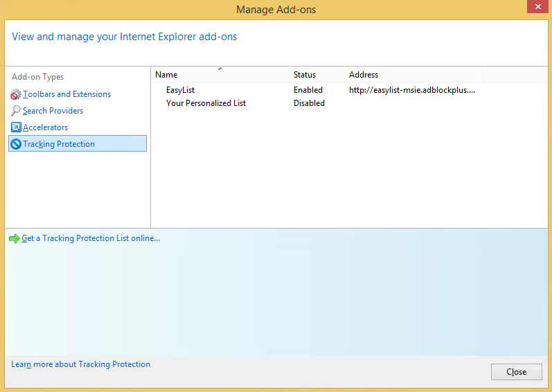The width and height of the screenshot is (552, 392).
Task: Select the EasyList entry
Action: (x=180, y=90)
